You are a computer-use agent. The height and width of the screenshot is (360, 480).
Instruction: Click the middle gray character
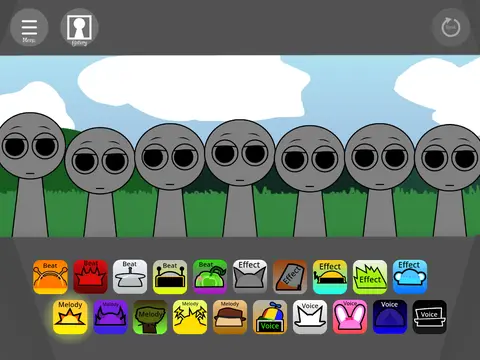click(240, 178)
